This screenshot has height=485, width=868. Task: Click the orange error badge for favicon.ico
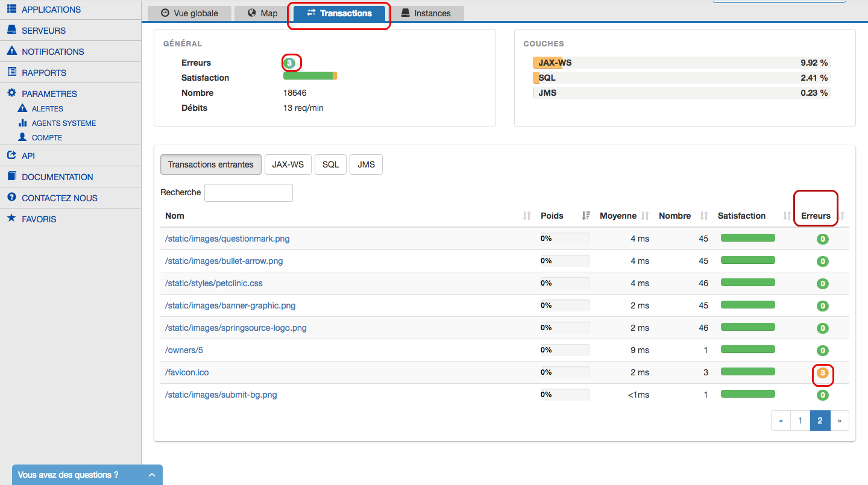[822, 373]
